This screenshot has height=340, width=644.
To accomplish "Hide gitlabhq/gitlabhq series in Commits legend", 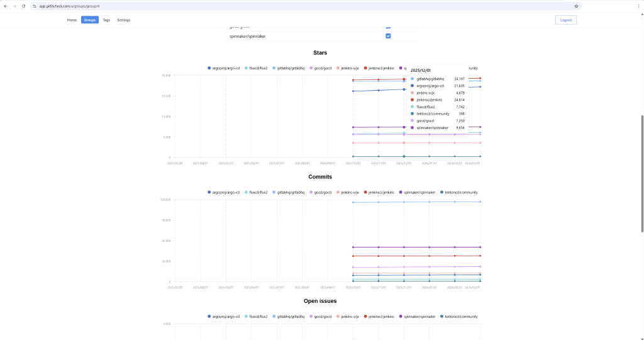I will click(x=288, y=193).
